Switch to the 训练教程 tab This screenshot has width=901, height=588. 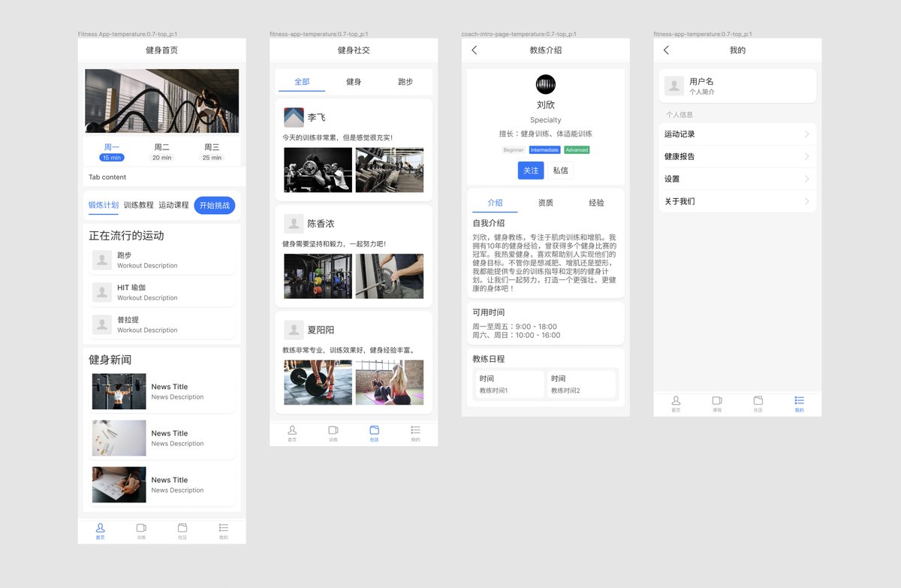(x=139, y=205)
